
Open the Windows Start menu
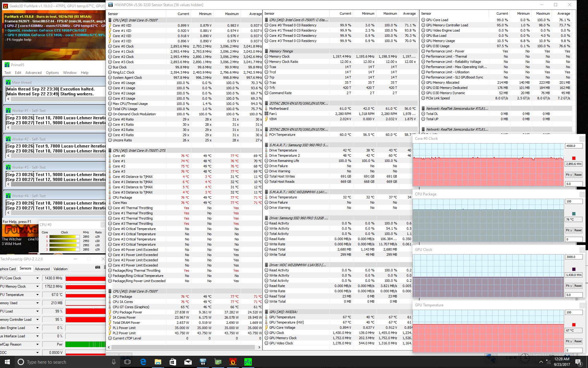[7, 362]
